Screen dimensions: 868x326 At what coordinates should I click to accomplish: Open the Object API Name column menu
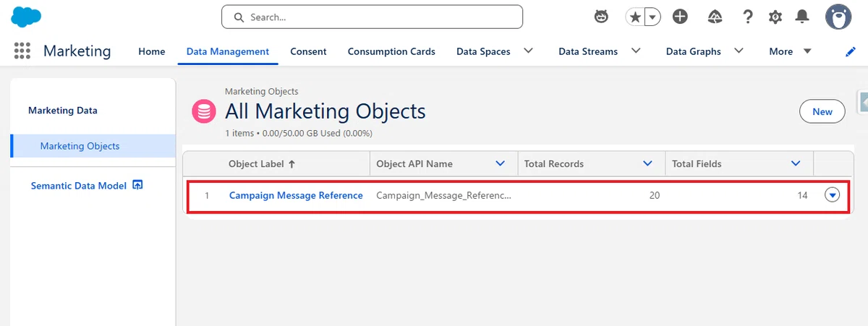(x=501, y=164)
